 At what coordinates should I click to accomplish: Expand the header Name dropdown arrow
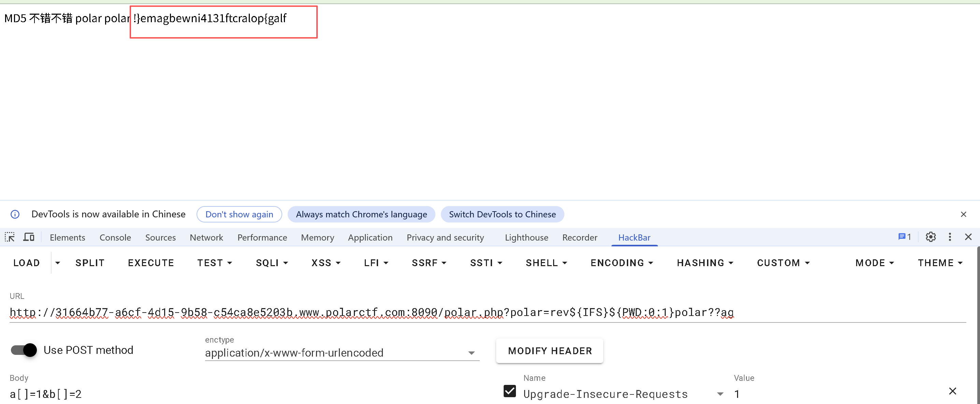coord(720,394)
